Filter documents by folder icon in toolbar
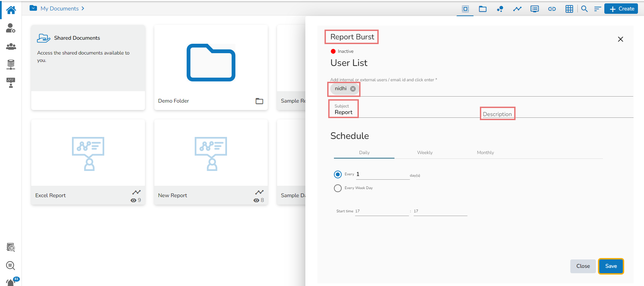This screenshot has width=644, height=286. click(x=483, y=9)
